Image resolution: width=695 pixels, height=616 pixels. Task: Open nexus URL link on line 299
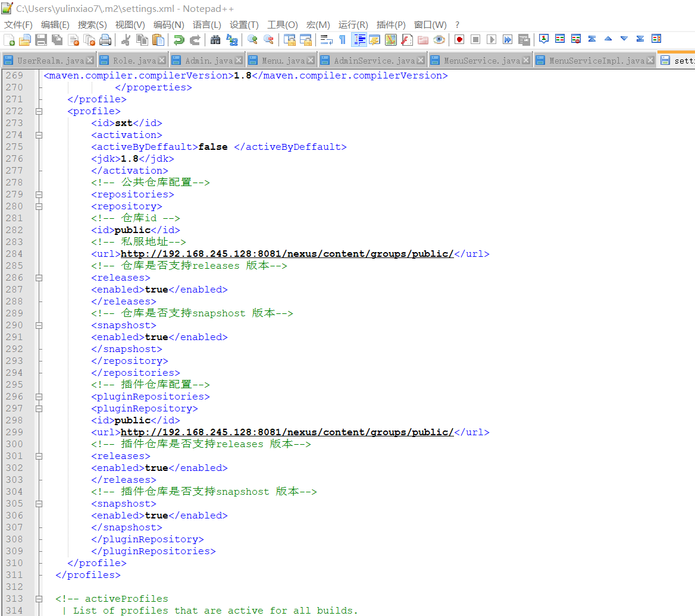pos(287,432)
